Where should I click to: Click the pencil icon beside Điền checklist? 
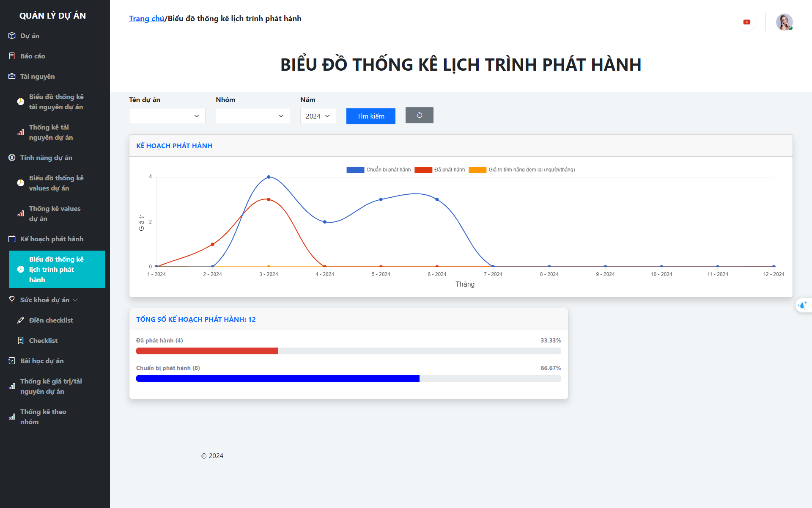(21, 320)
